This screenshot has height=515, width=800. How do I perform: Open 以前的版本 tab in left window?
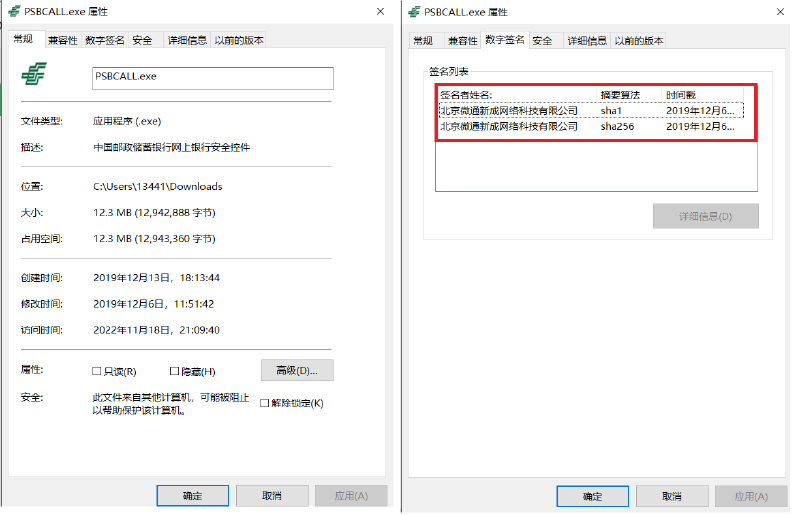tap(239, 40)
